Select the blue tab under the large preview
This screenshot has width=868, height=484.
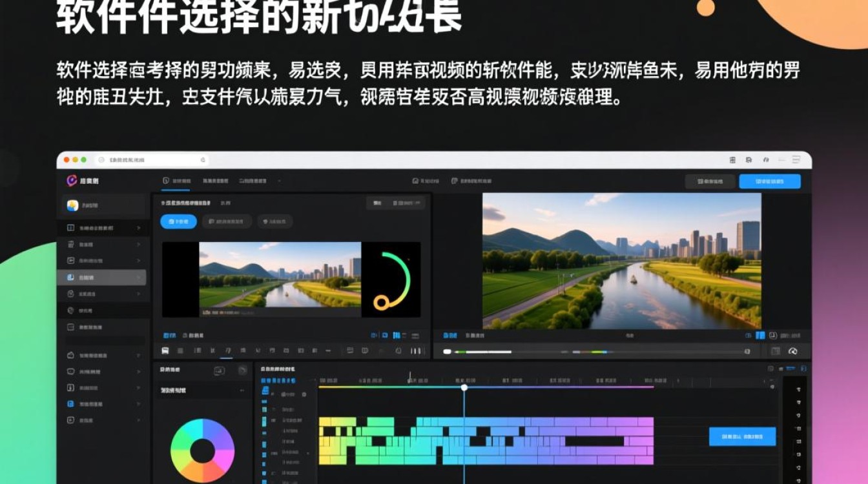(x=449, y=336)
